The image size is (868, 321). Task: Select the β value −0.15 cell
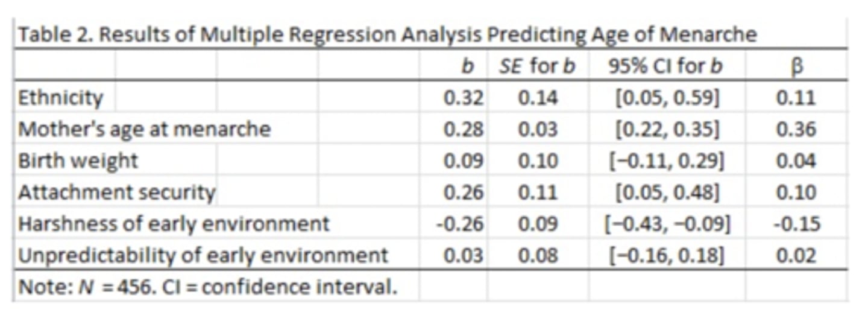(796, 224)
